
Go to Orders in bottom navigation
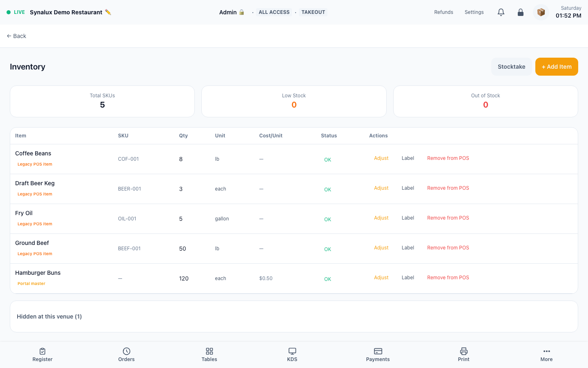point(127,355)
